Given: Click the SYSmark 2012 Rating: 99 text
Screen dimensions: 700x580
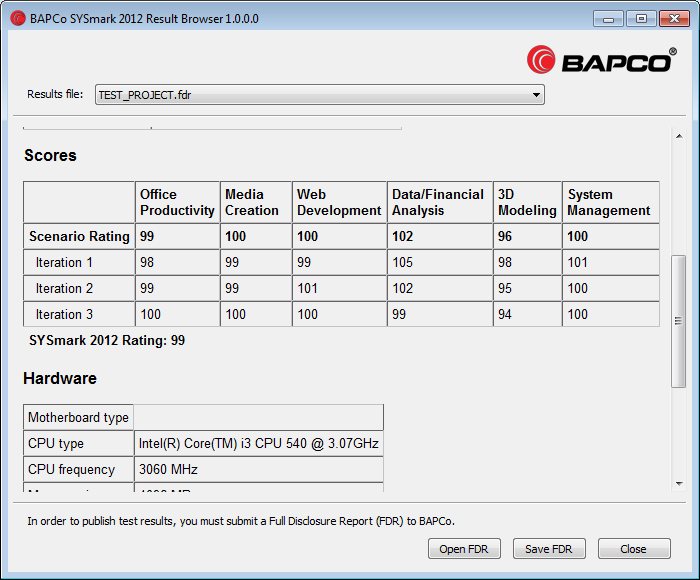Looking at the screenshot, I should pyautogui.click(x=107, y=341).
